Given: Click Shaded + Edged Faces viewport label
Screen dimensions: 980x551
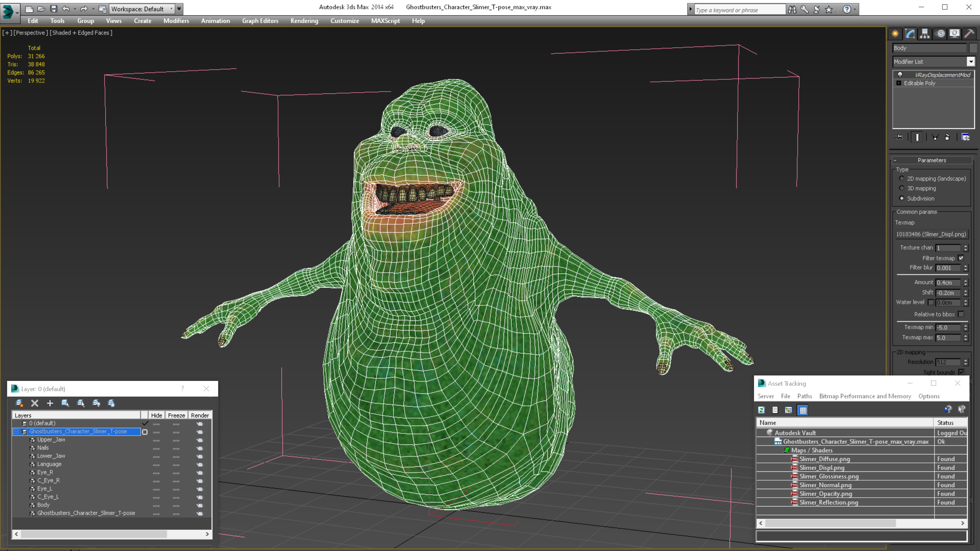Looking at the screenshot, I should (x=81, y=33).
